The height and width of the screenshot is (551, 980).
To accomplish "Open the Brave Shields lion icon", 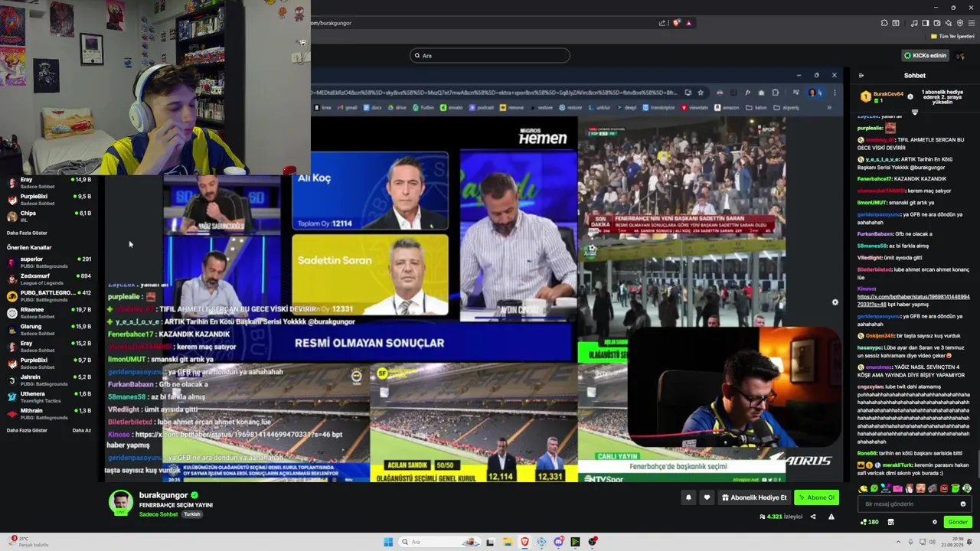I will [x=677, y=23].
